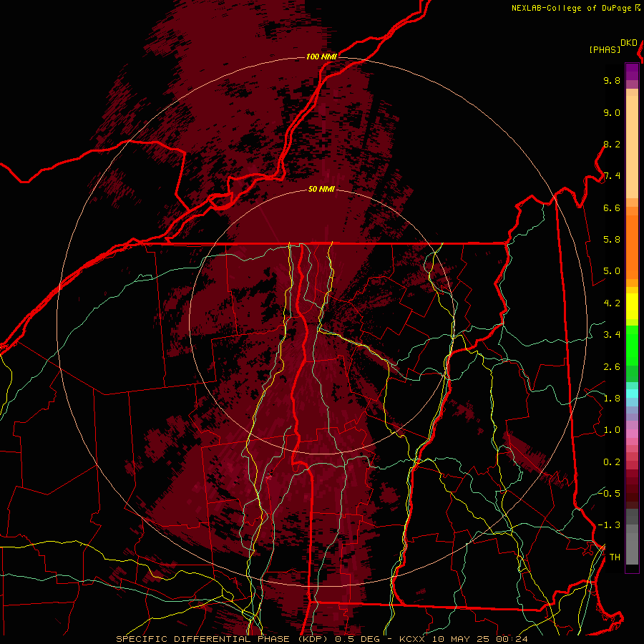Viewport: 644px width, 644px height.
Task: Click the 5.0 legend value
Action: click(x=612, y=271)
